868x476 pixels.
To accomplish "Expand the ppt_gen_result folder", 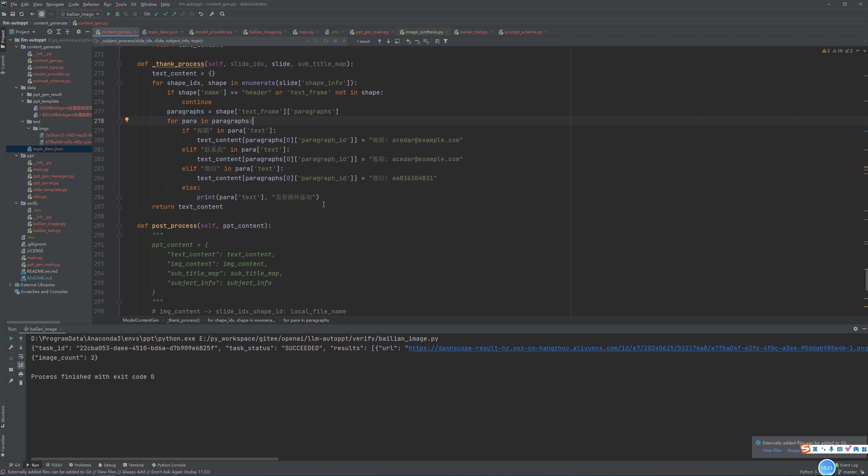I will click(x=22, y=95).
